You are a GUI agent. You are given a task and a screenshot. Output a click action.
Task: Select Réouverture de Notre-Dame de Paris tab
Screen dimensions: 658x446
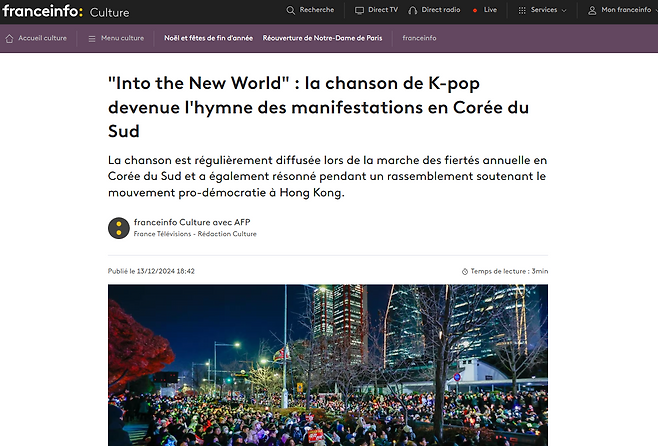322,38
